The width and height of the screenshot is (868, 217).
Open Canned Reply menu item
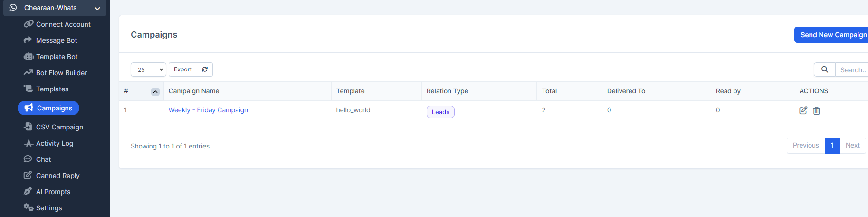point(57,176)
